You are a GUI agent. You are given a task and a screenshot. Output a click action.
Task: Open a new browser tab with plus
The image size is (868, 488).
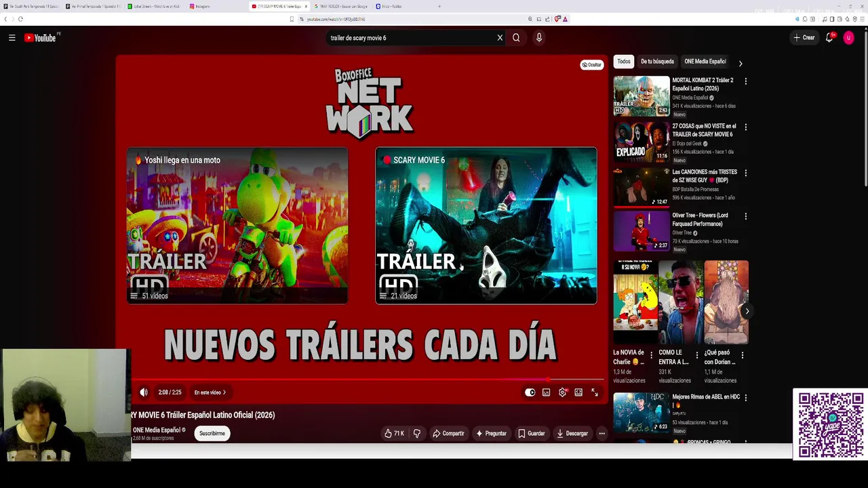click(439, 6)
